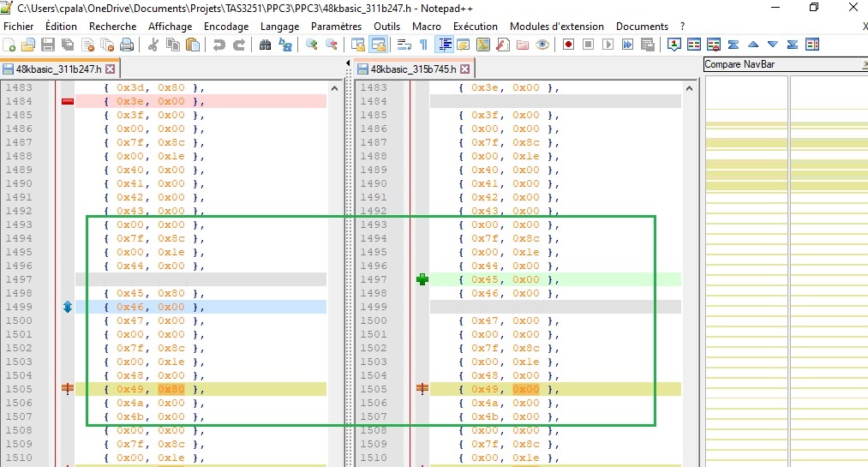Click the Compare NavBar diff overview map
This screenshot has width=868, height=467.
click(786, 271)
